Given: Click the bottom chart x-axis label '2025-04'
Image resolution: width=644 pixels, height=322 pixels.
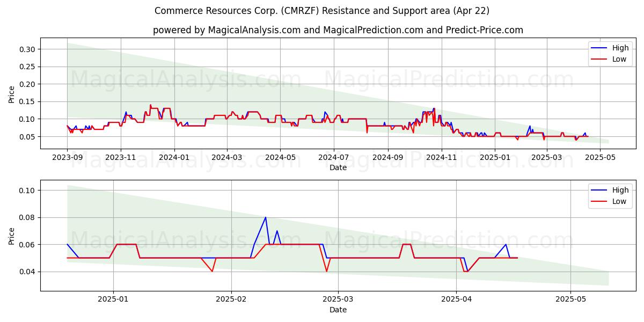Looking at the screenshot, I should [456, 300].
